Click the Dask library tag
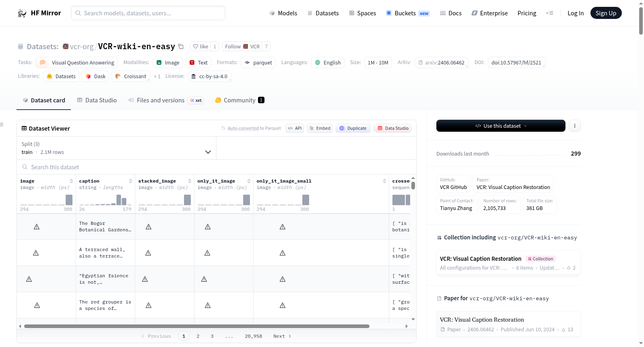 [x=95, y=76]
